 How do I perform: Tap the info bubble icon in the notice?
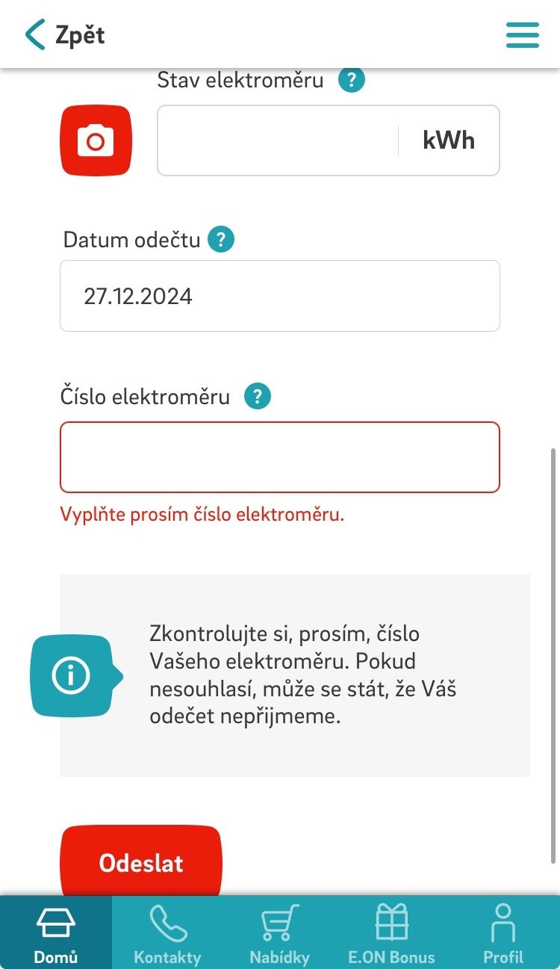pyautogui.click(x=72, y=673)
